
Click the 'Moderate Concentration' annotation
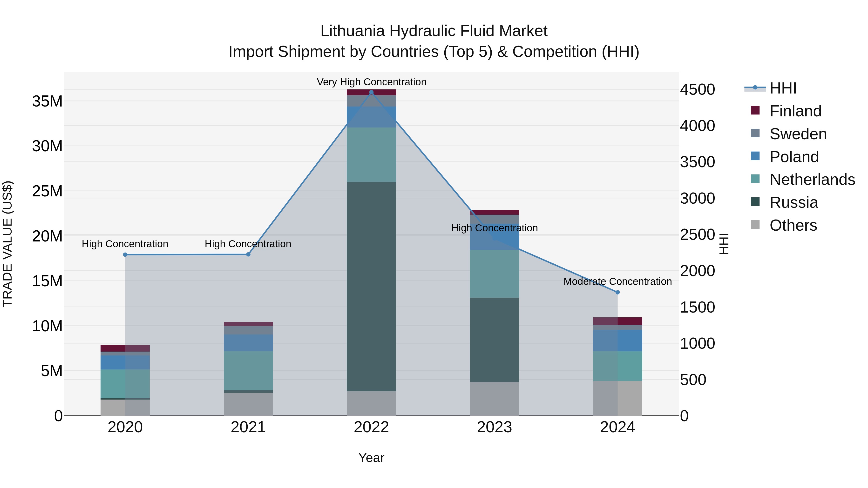pyautogui.click(x=618, y=281)
